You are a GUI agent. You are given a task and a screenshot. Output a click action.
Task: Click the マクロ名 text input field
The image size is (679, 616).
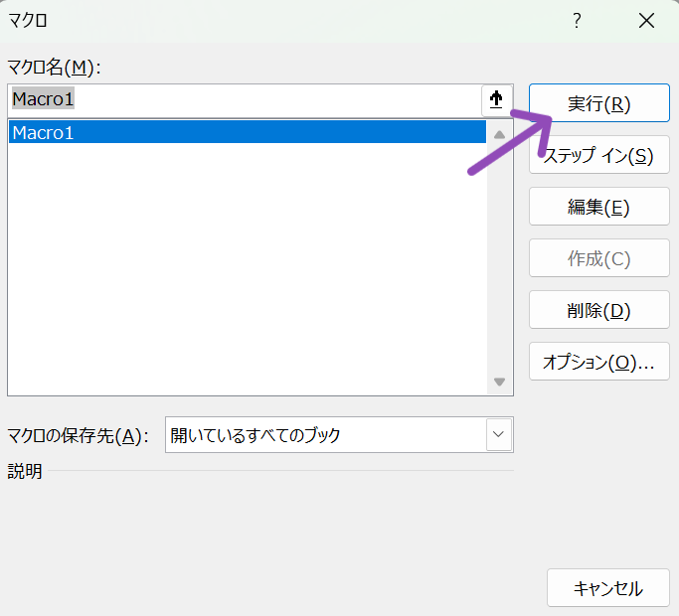[245, 100]
